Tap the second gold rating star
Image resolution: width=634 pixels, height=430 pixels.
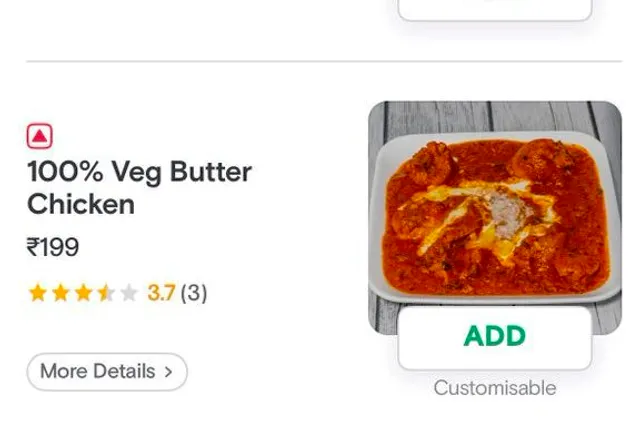click(x=60, y=293)
